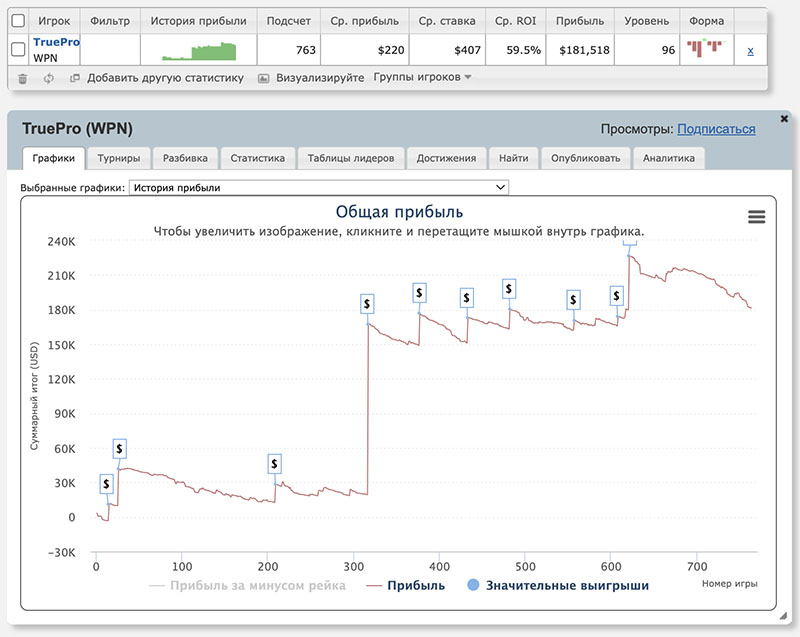The image size is (800, 637).
Task: Click the trash delete icon below table
Action: (x=23, y=78)
